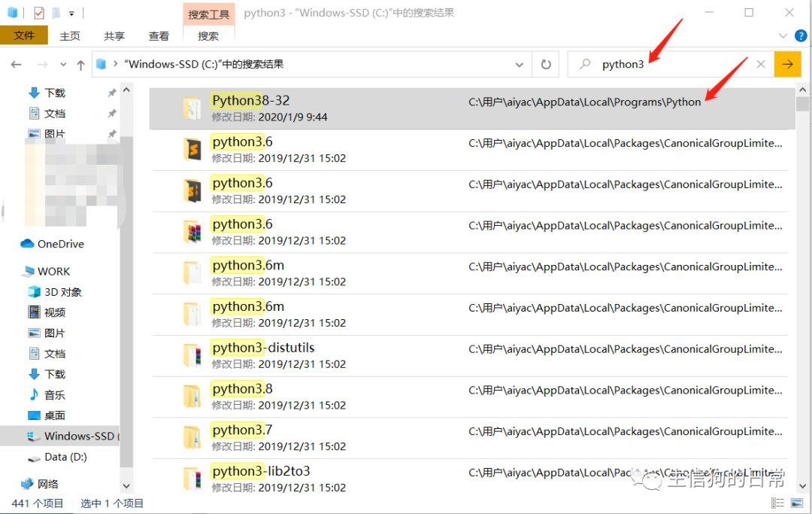Select the python3-distutils folder result
Screen dimensions: 812x514
[468, 356]
